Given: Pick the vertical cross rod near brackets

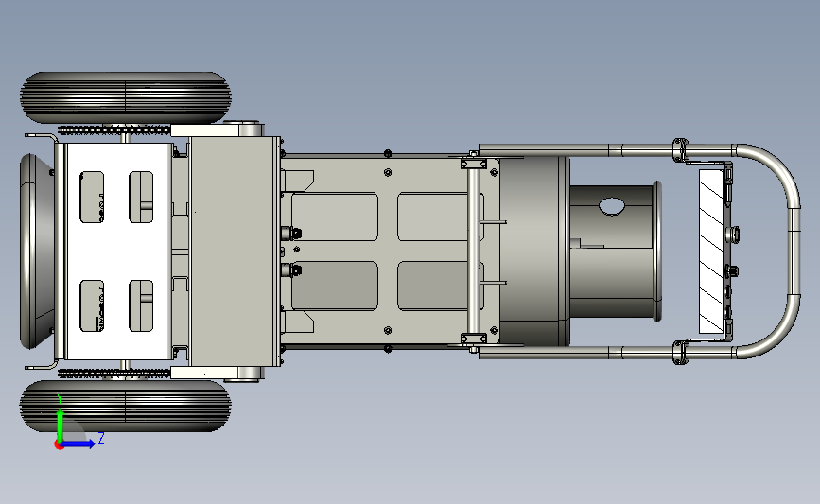Looking at the screenshot, I should 473,251.
